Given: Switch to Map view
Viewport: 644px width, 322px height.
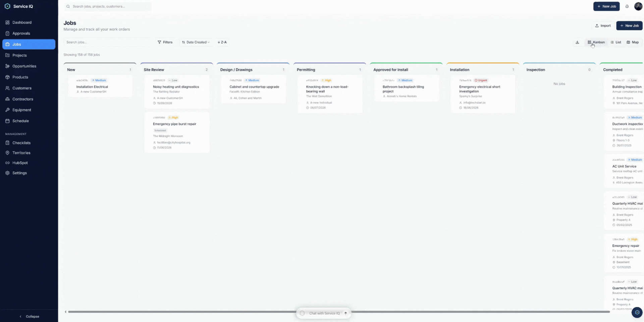Looking at the screenshot, I should [x=633, y=42].
